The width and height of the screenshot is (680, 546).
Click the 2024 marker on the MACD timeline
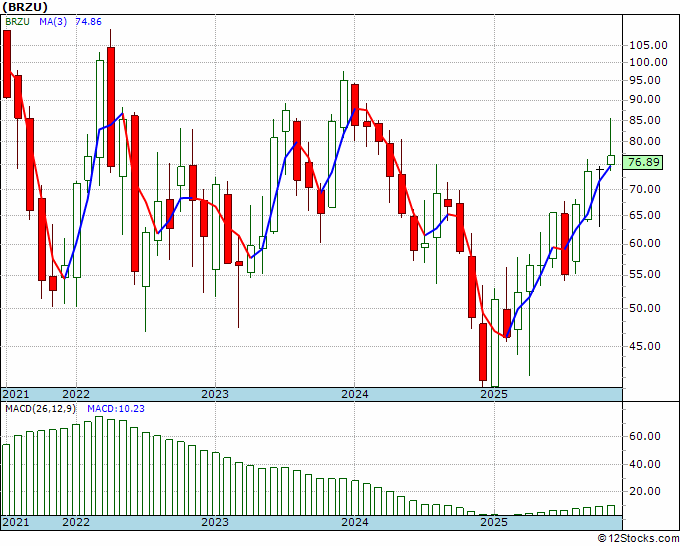coord(355,522)
